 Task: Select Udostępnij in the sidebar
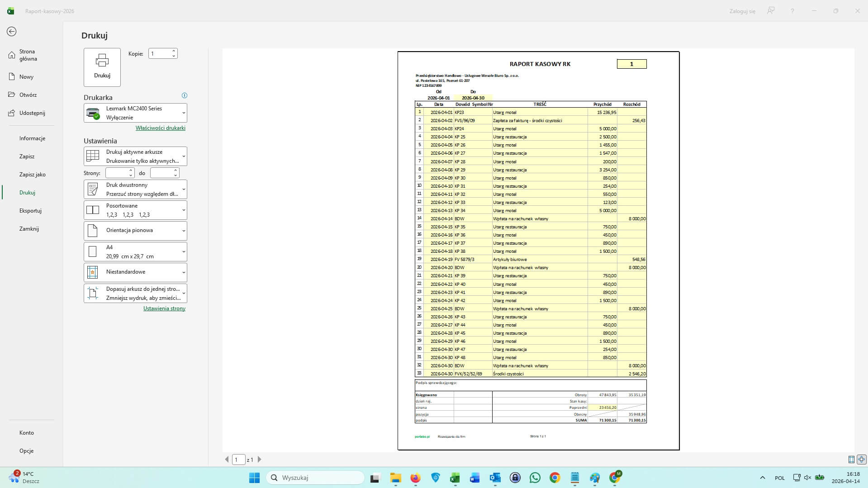pos(32,113)
